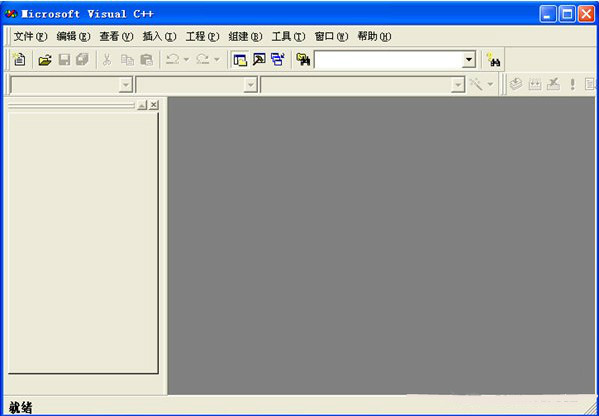Click the workspace panel expand button
The width and height of the screenshot is (599, 416).
[x=142, y=105]
